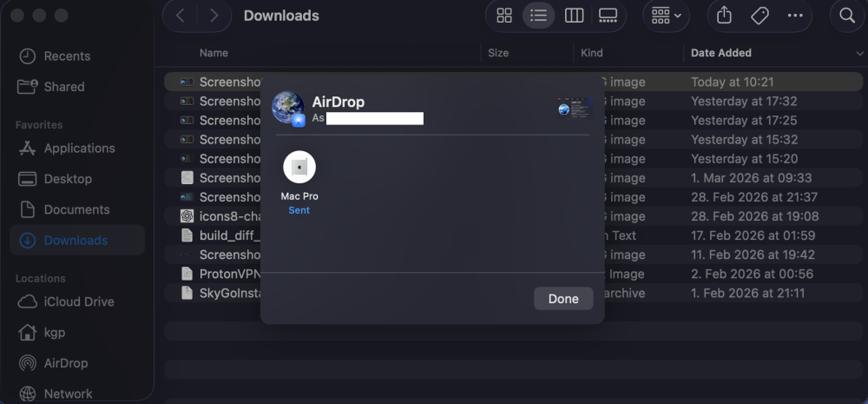This screenshot has width=868, height=404.
Task: Select the row added Yesterday at 15:20
Action: (513, 159)
